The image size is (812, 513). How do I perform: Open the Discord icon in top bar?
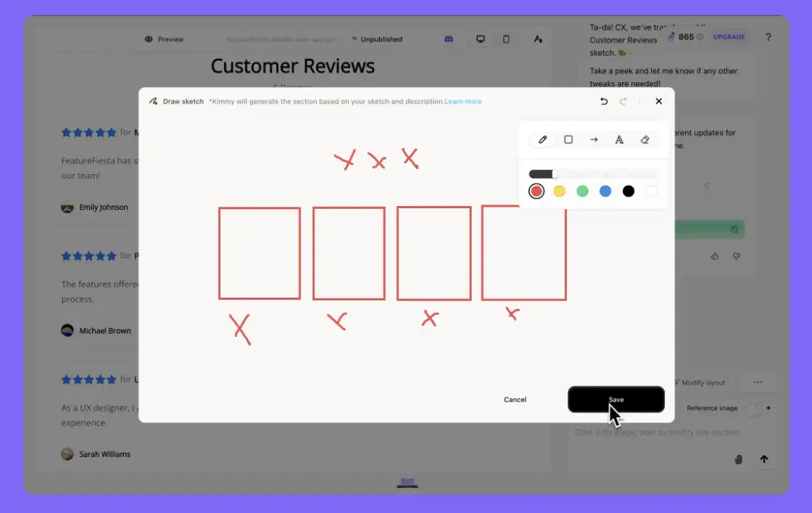[449, 39]
